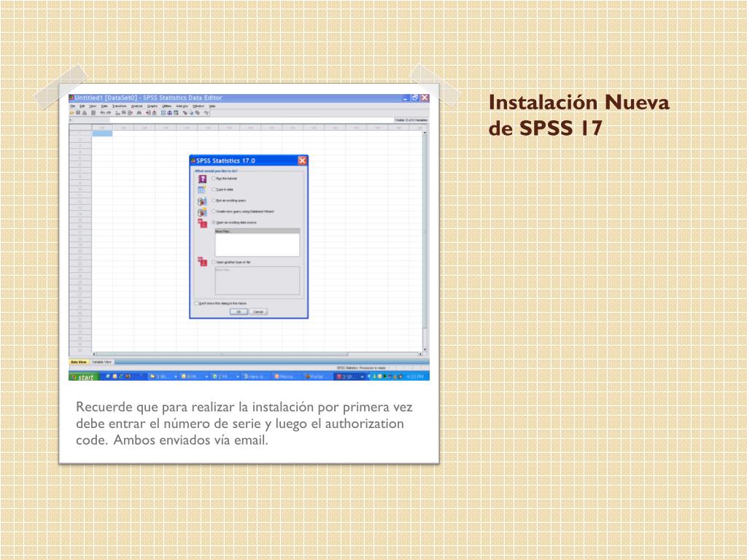Select More Files in data source list
Screen dimensions: 747x560
pyautogui.click(x=258, y=231)
